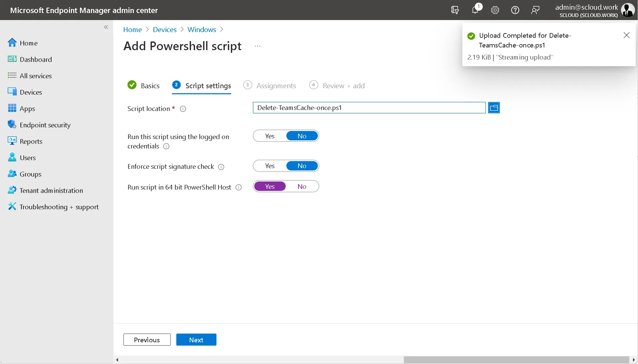Click the Next button
The height and width of the screenshot is (364, 638).
[196, 340]
